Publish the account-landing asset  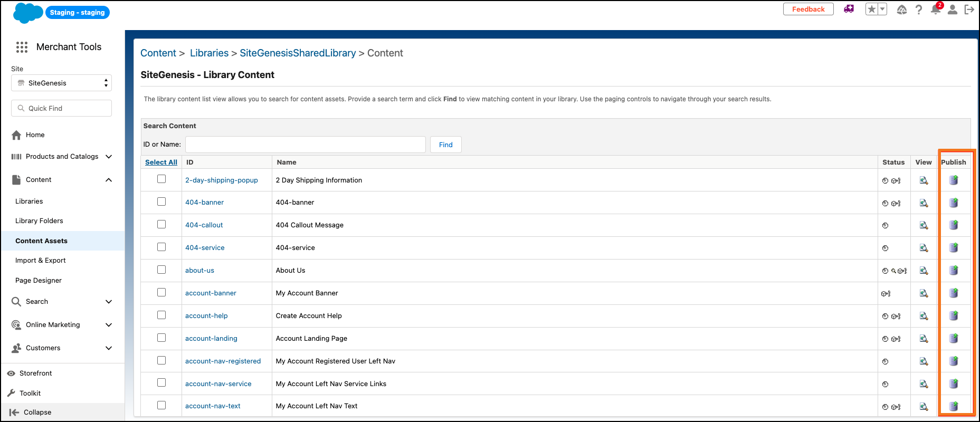tap(954, 339)
